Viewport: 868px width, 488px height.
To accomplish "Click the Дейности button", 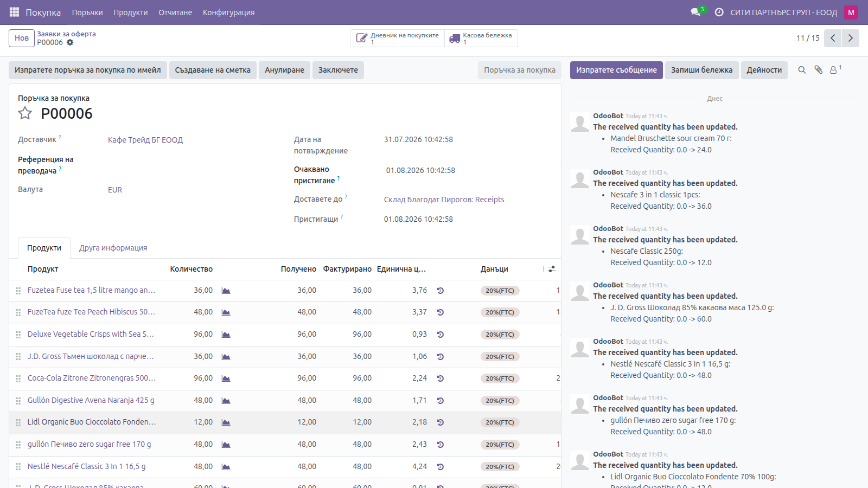I will pyautogui.click(x=764, y=70).
